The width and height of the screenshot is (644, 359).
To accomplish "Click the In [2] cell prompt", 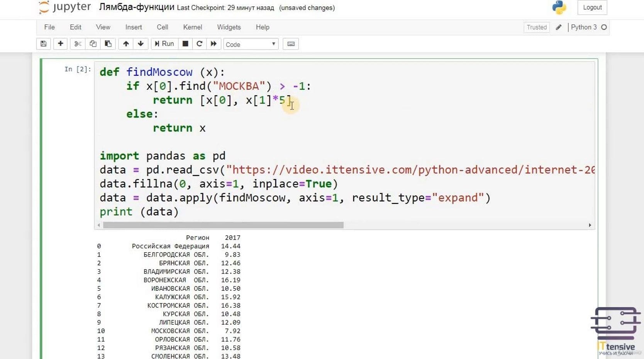I will coord(78,69).
